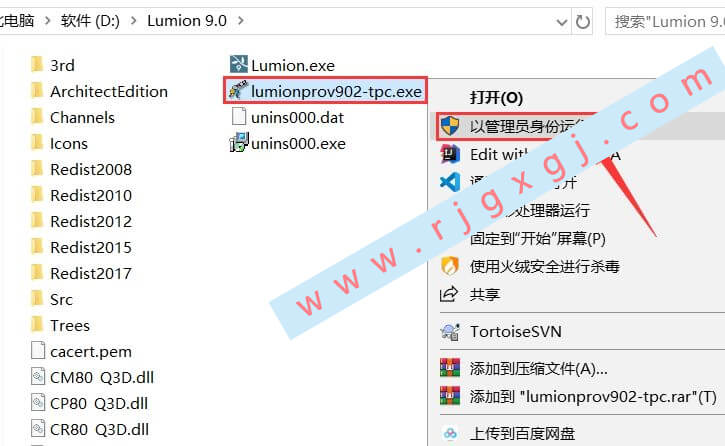Click the 软件 (D:) breadcrumb link

click(x=90, y=21)
